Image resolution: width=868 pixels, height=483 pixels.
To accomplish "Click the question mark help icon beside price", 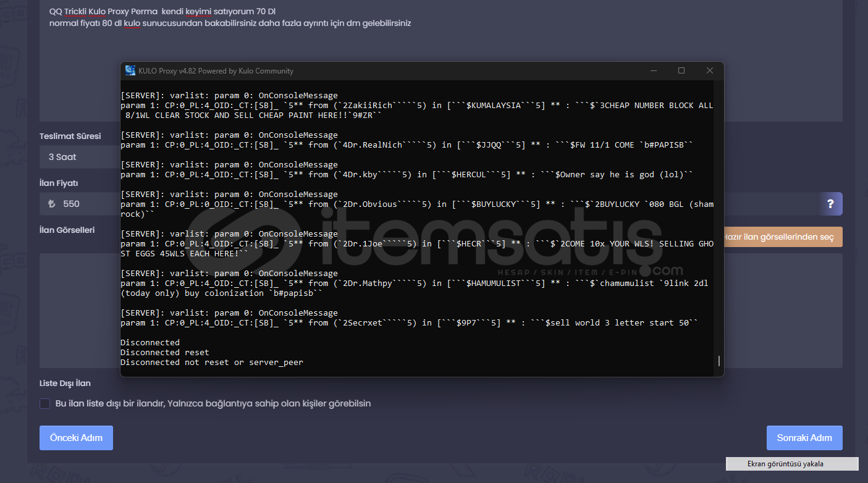I will (830, 204).
